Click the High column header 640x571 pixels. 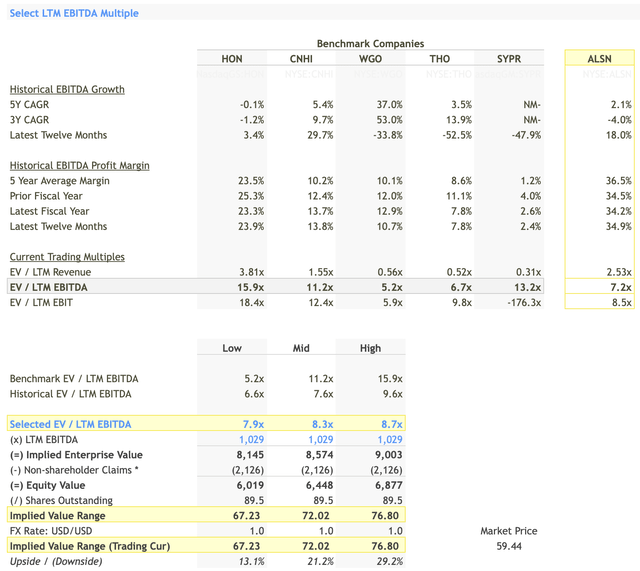(370, 348)
